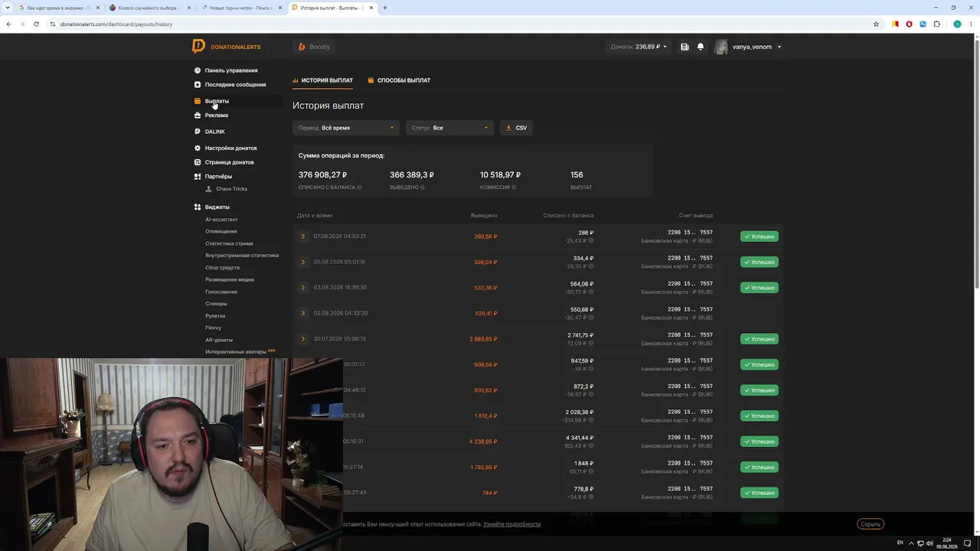Switch to the Колесо случайного выбора tab
The image size is (980, 551).
[149, 8]
